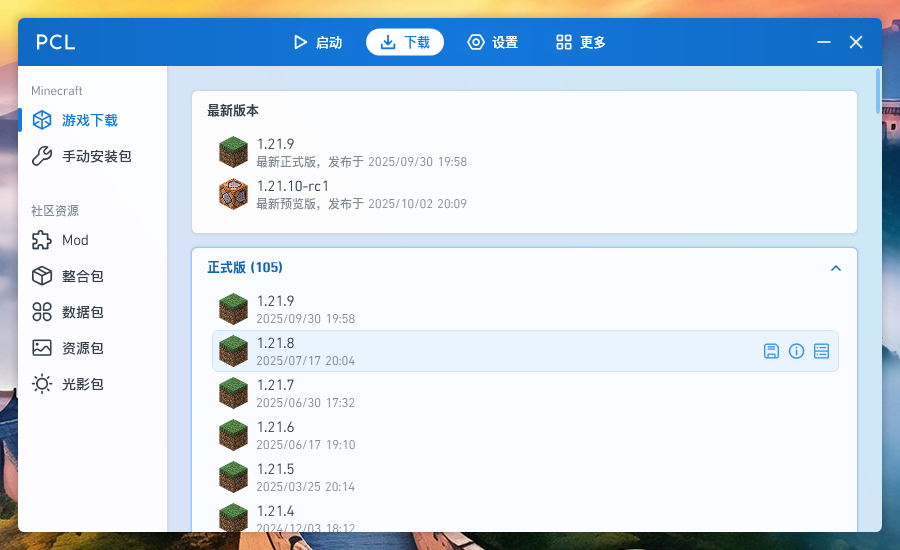Select 整合包 in the sidebar

click(x=82, y=276)
